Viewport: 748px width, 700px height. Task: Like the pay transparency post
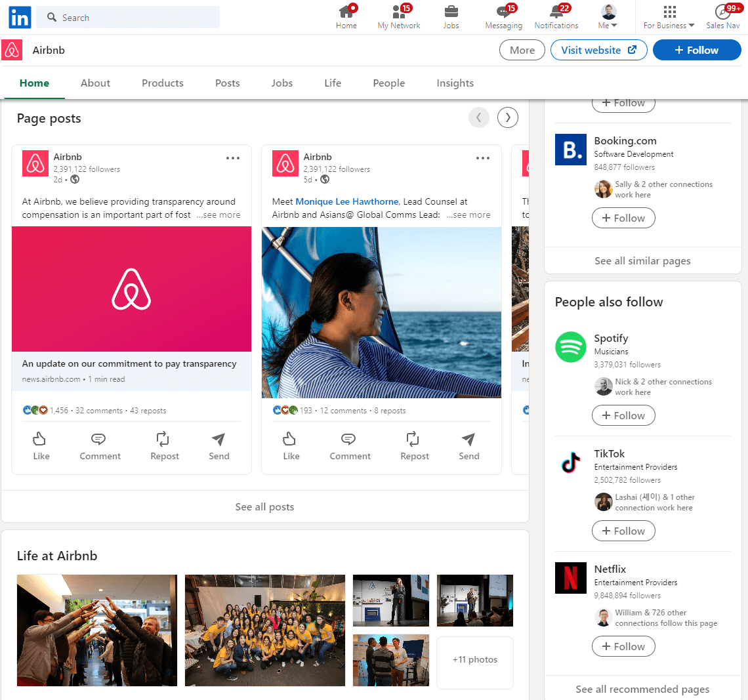point(41,446)
